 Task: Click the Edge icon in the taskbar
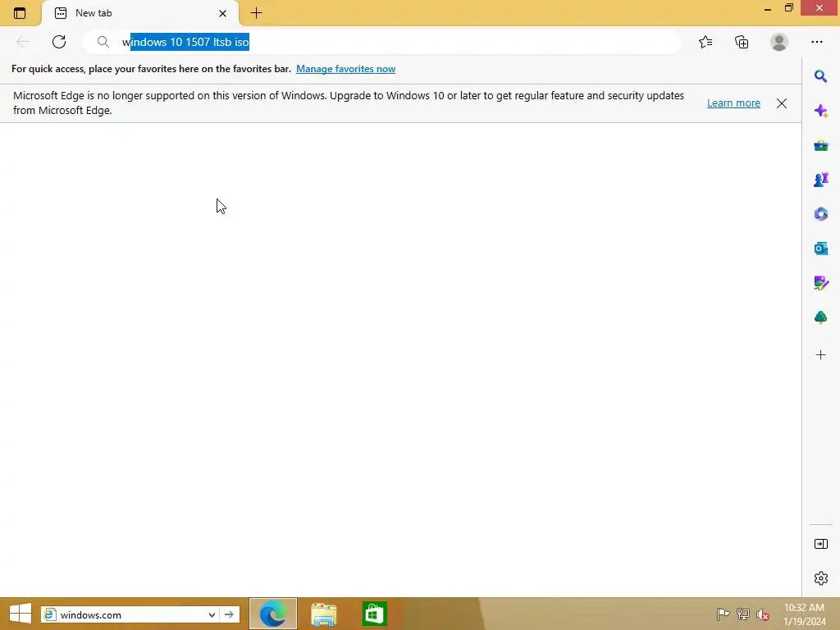272,614
